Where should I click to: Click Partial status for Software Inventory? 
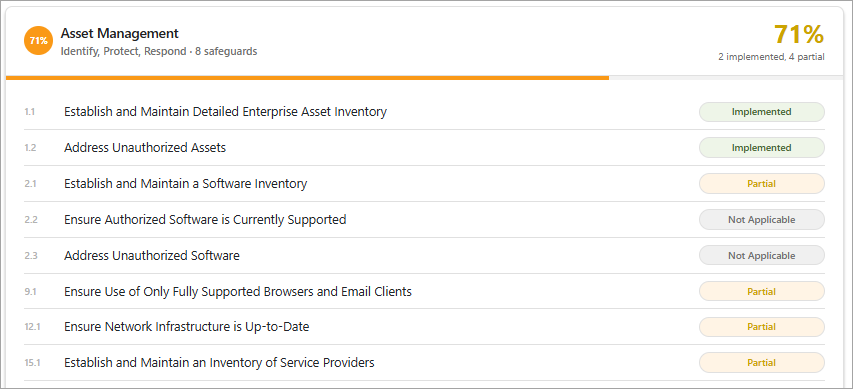pos(762,184)
